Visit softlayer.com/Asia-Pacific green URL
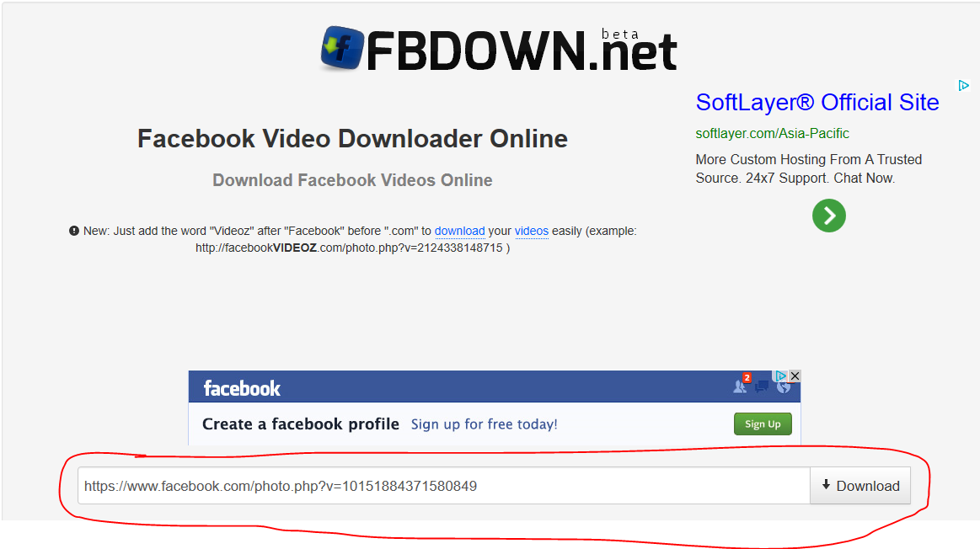Image resolution: width=980 pixels, height=549 pixels. tap(772, 134)
